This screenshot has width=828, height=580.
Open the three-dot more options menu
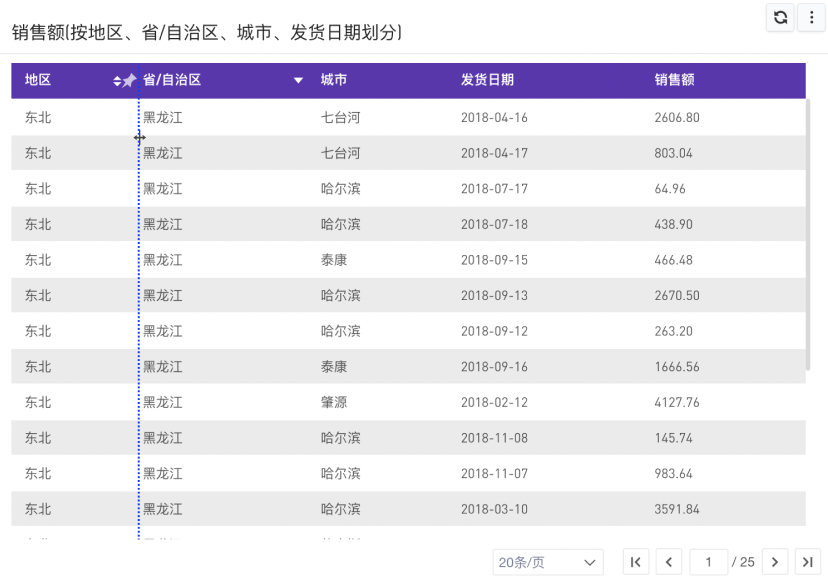point(811,17)
